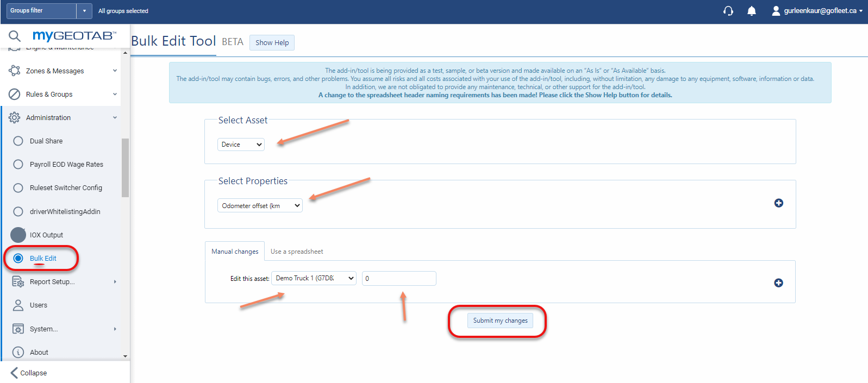Open the Demo Truck 1 asset dropdown

point(314,278)
